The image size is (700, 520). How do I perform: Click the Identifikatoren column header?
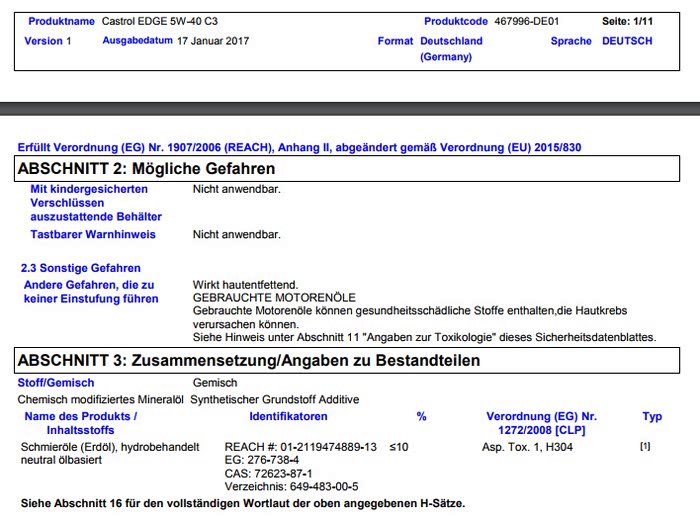288,415
